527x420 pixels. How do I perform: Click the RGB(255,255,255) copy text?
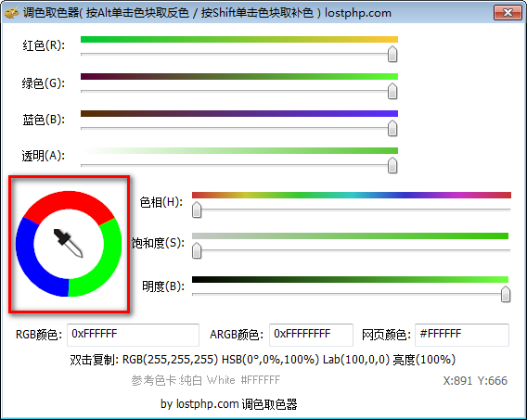pyautogui.click(x=170, y=360)
